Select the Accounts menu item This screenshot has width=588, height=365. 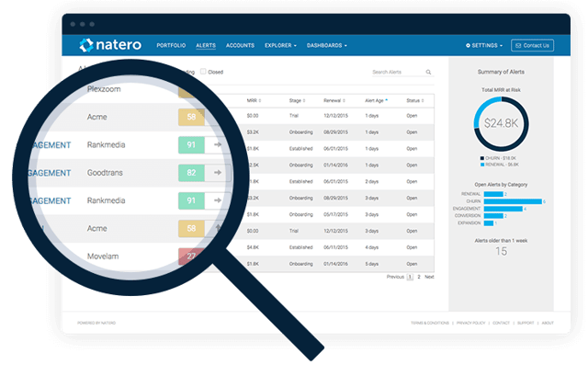coord(240,45)
